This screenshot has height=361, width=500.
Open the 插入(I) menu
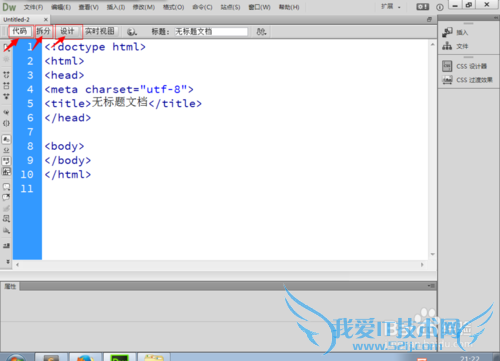point(116,7)
